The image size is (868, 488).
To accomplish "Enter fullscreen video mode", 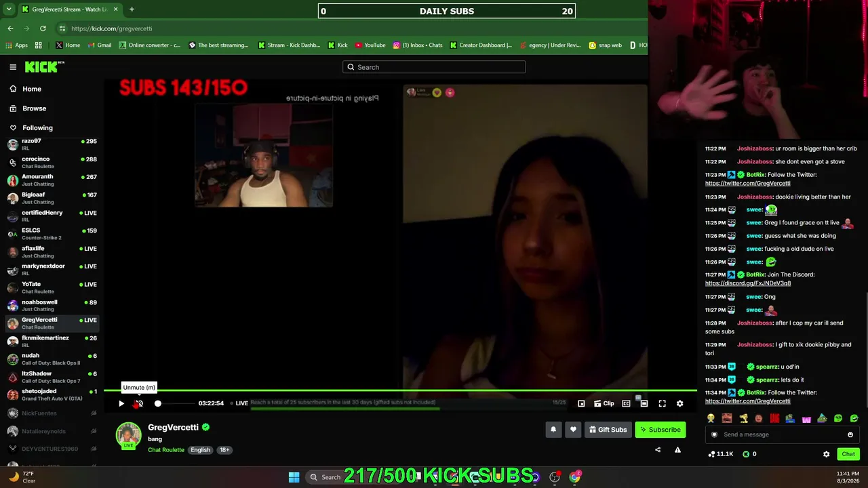I will (x=662, y=403).
